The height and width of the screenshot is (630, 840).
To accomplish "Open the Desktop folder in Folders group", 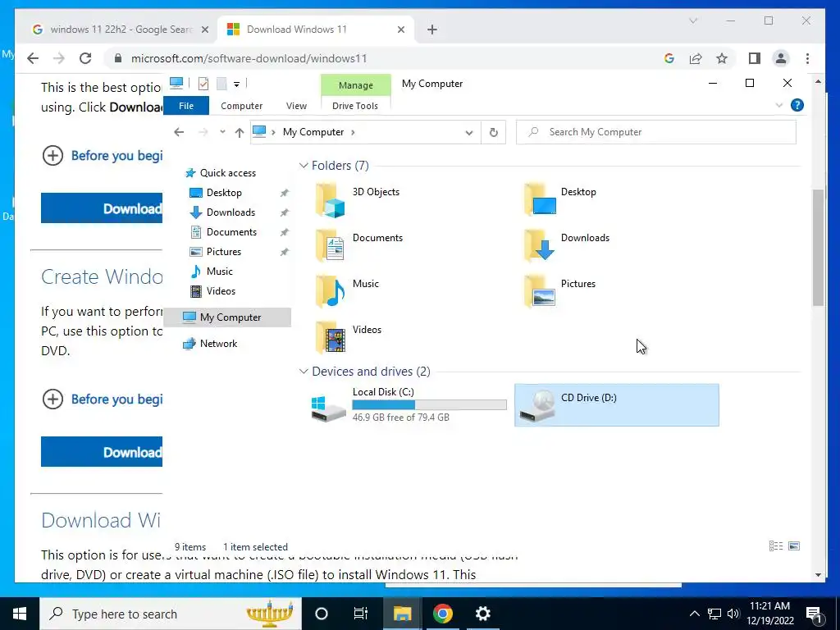I will 561,199.
